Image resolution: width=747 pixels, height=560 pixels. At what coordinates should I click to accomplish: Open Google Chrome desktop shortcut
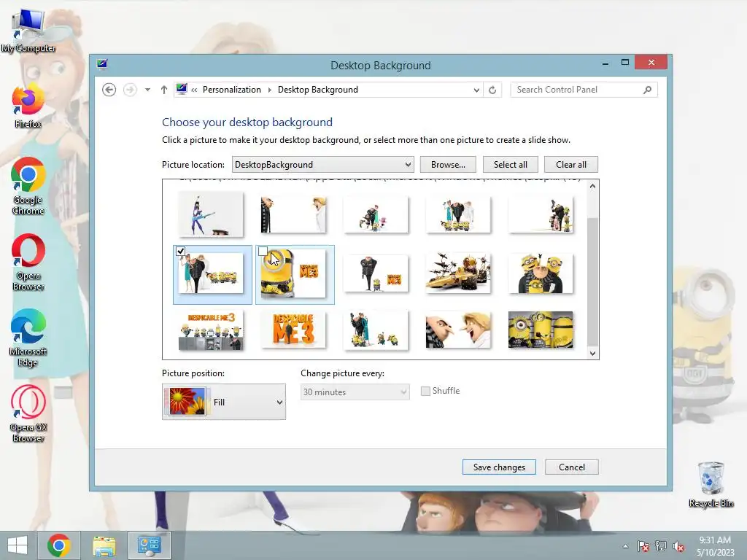[28, 186]
